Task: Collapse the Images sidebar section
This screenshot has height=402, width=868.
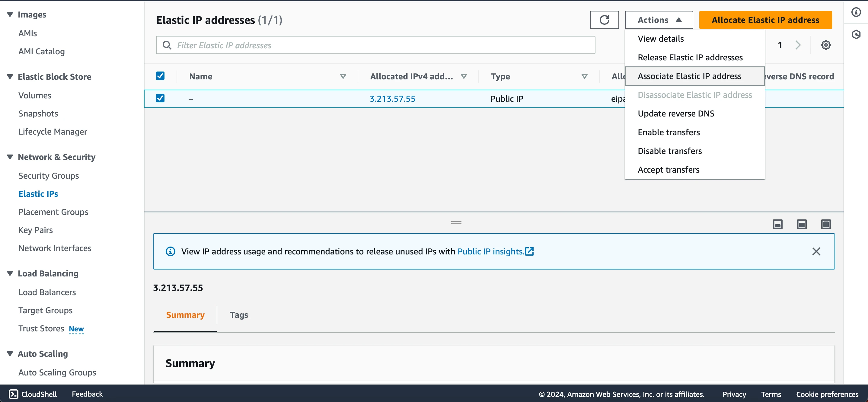Action: (10, 14)
